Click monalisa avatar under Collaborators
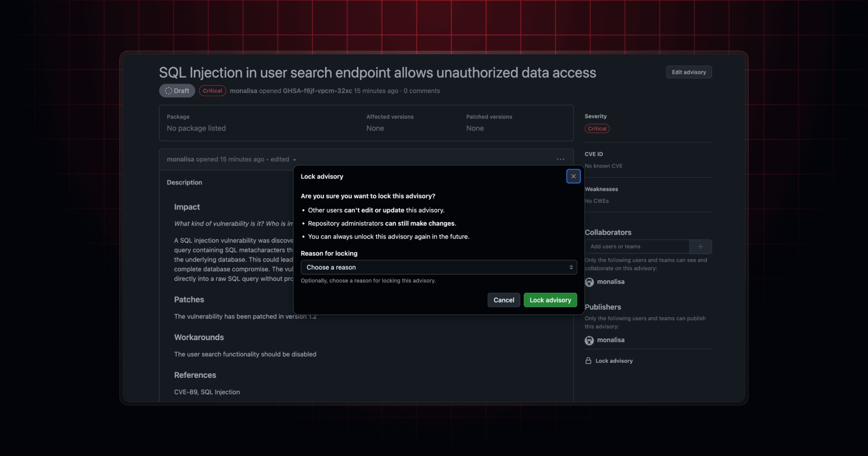 click(589, 282)
